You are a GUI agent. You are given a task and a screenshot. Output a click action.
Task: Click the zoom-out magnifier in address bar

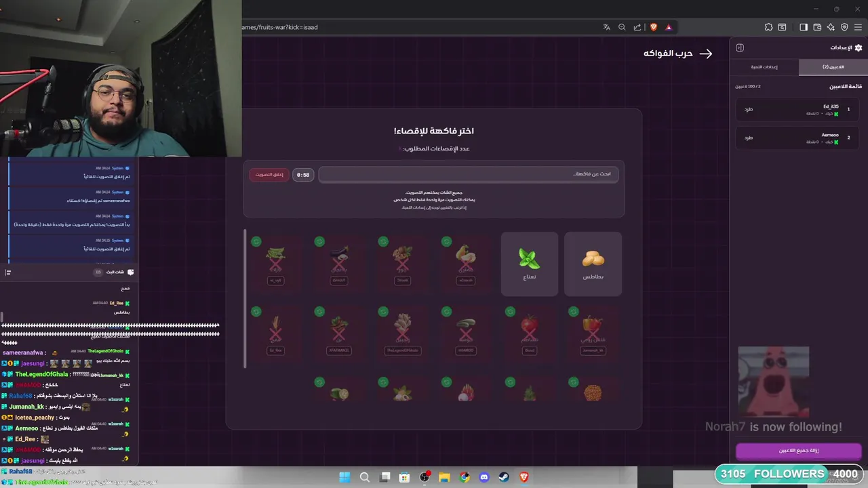click(x=622, y=27)
